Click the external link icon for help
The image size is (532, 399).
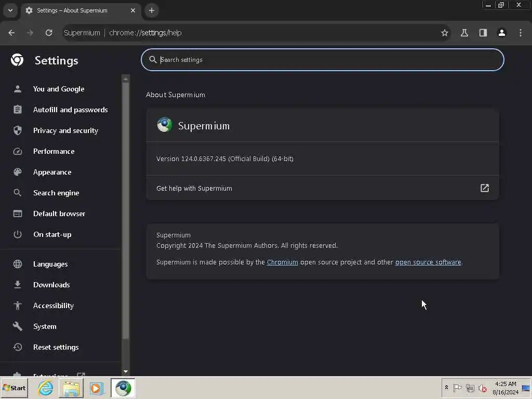485,188
